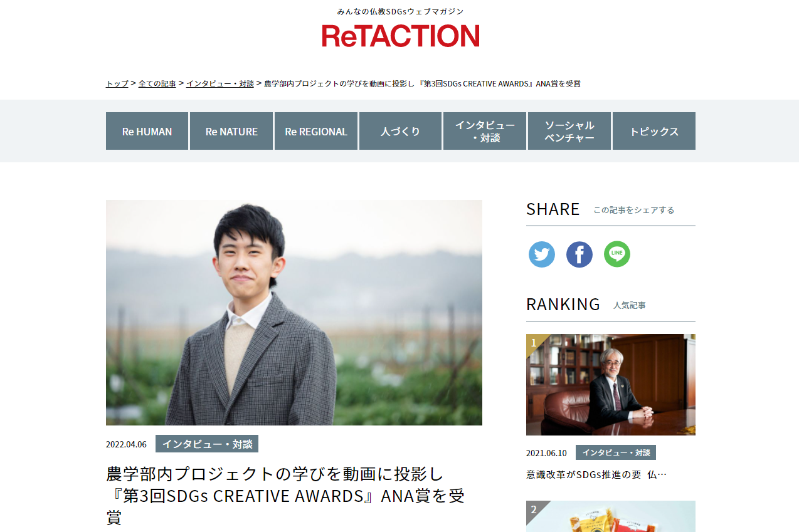Screen dimensions: 799x532
Task: Open the Re NATURE category
Action: pyautogui.click(x=231, y=131)
